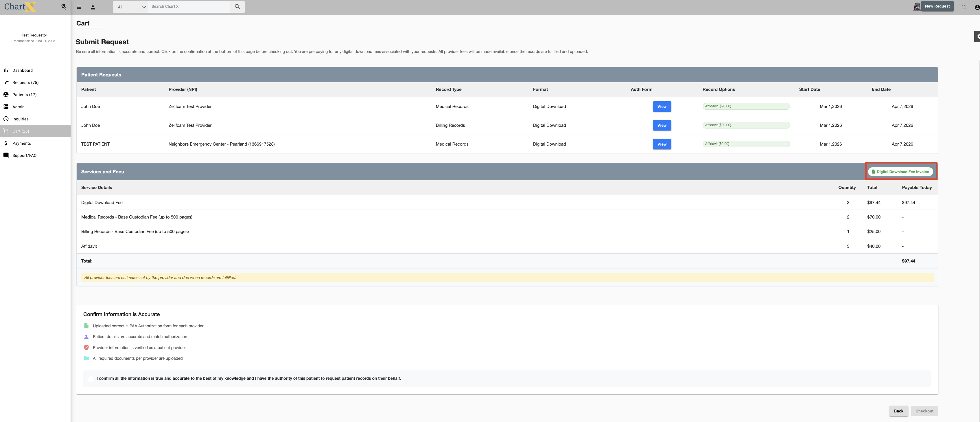Open Dashboard in the sidebar
Screen dimensions: 980x422
click(x=23, y=70)
